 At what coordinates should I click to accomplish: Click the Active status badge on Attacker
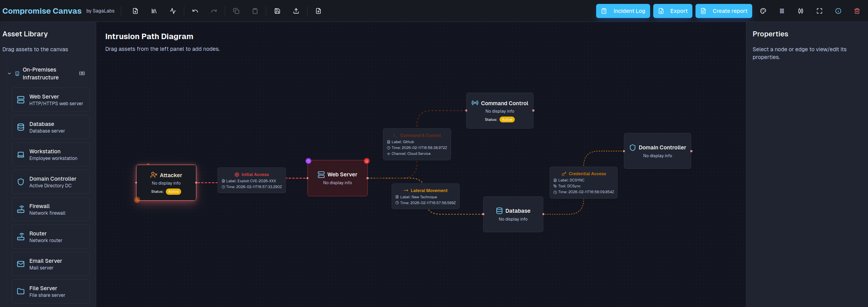[173, 192]
